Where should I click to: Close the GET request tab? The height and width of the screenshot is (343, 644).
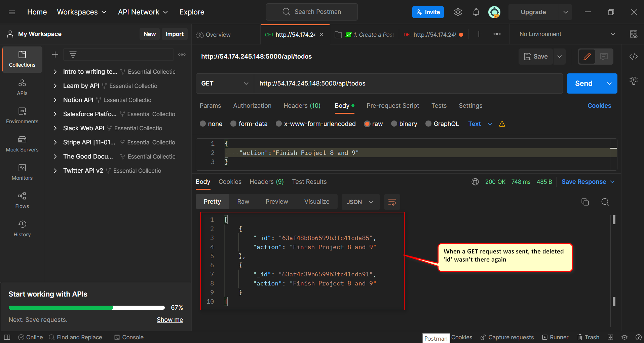[x=321, y=35]
